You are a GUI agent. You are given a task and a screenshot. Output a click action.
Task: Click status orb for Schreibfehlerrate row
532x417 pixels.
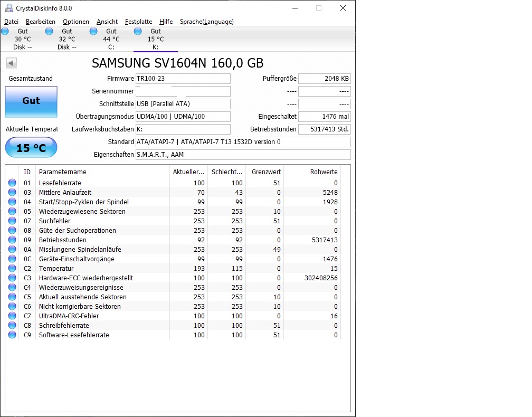point(12,325)
